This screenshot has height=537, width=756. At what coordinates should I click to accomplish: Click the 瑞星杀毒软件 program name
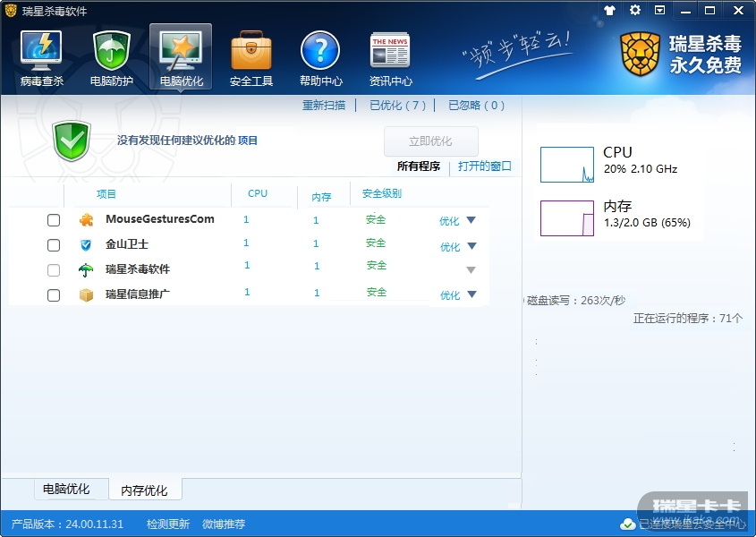click(x=138, y=269)
